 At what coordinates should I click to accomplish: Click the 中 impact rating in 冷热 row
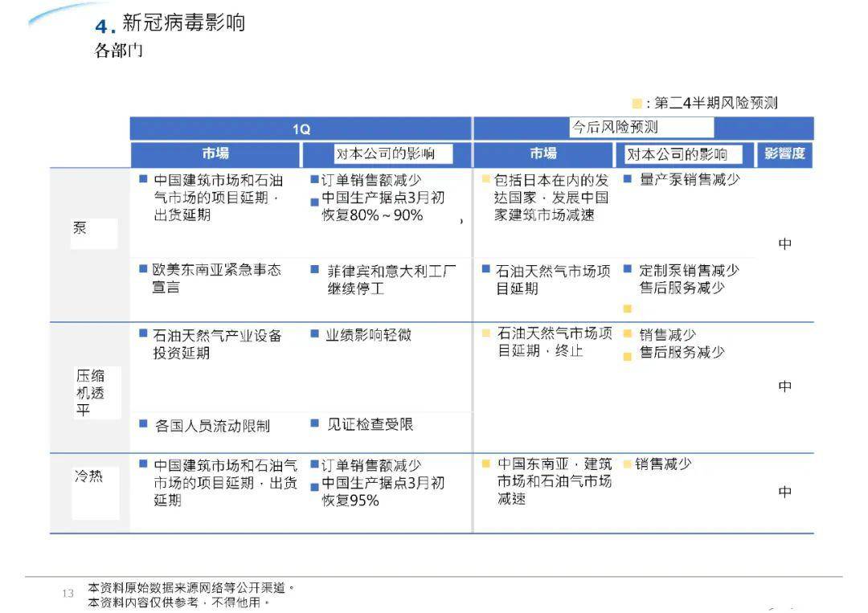click(784, 492)
